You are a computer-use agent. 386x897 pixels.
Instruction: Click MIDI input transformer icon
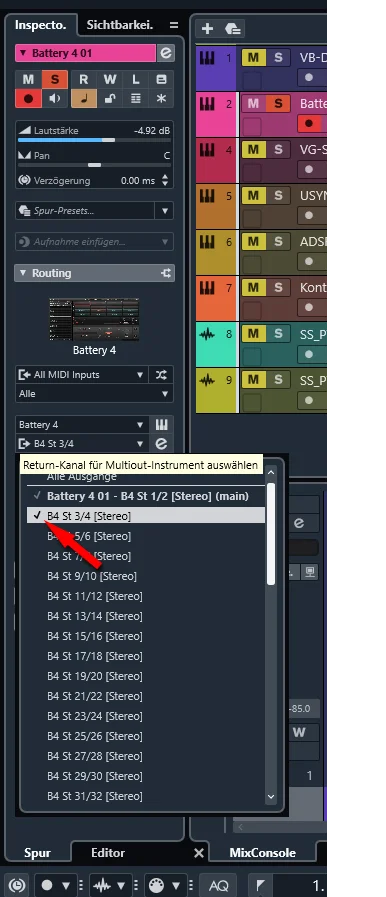[x=162, y=375]
